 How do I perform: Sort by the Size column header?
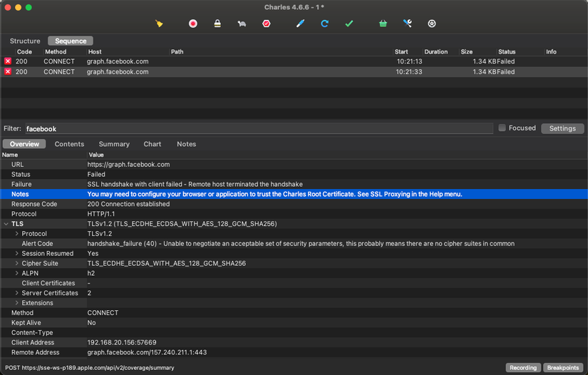pos(467,52)
